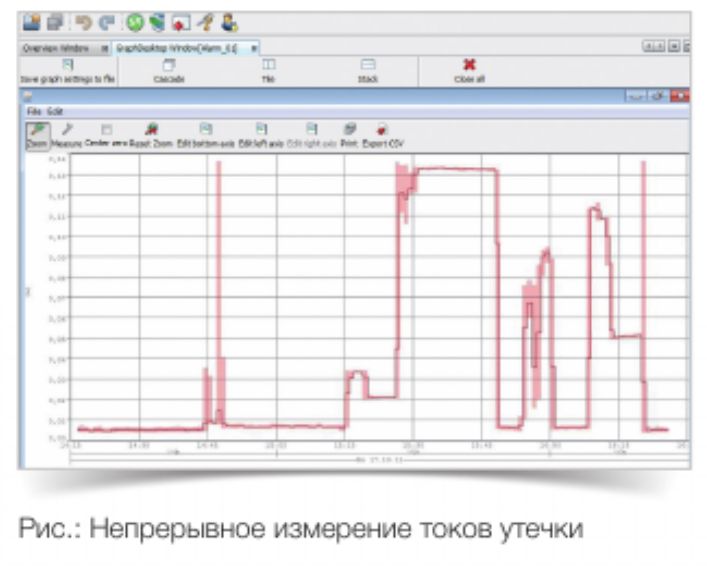
Task: Open Edit left axis settings
Action: (260, 134)
